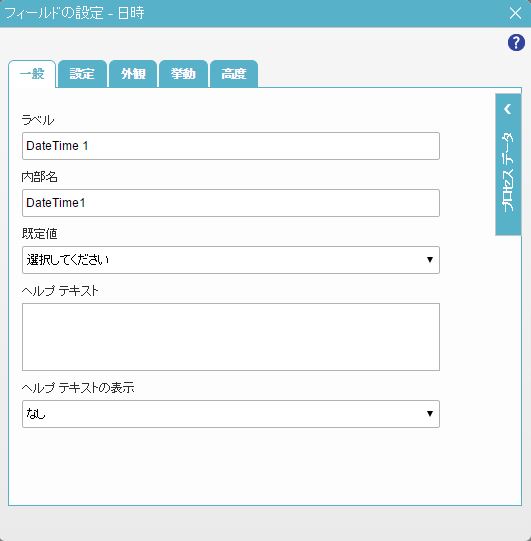The image size is (531, 541).
Task: Click into the ラベル field containing DateTime 1
Action: [231, 146]
